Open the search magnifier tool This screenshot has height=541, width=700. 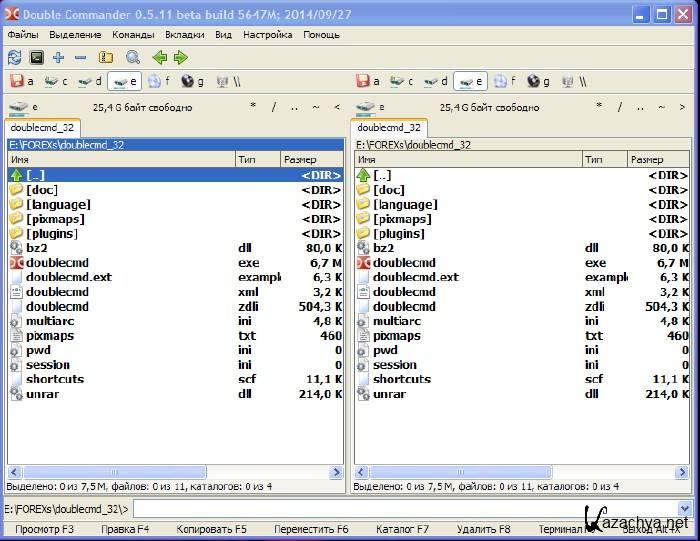132,58
